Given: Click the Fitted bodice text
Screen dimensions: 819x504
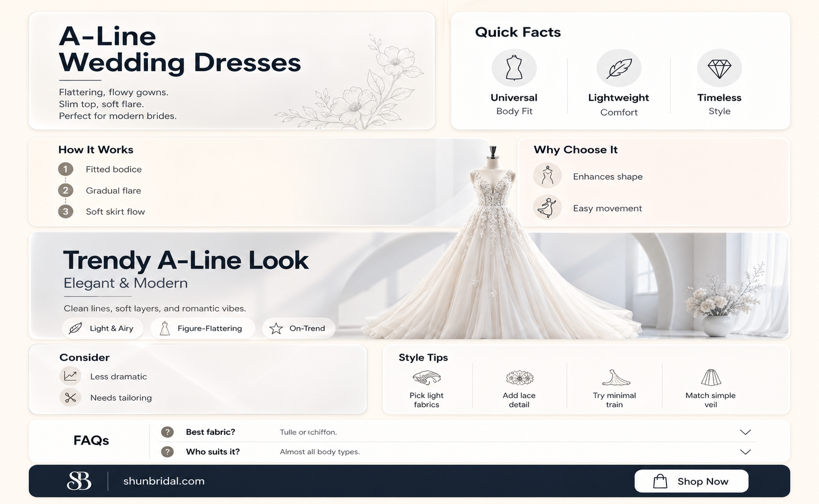Looking at the screenshot, I should (114, 169).
